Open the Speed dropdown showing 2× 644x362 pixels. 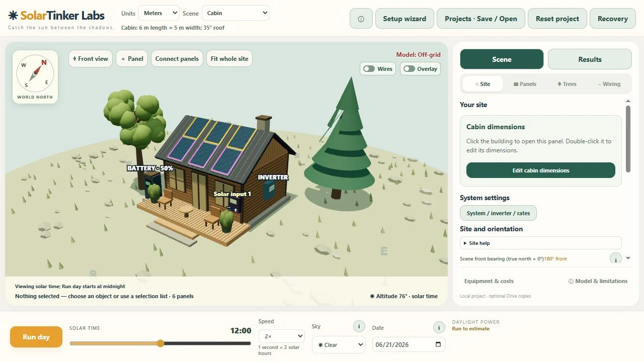(282, 336)
